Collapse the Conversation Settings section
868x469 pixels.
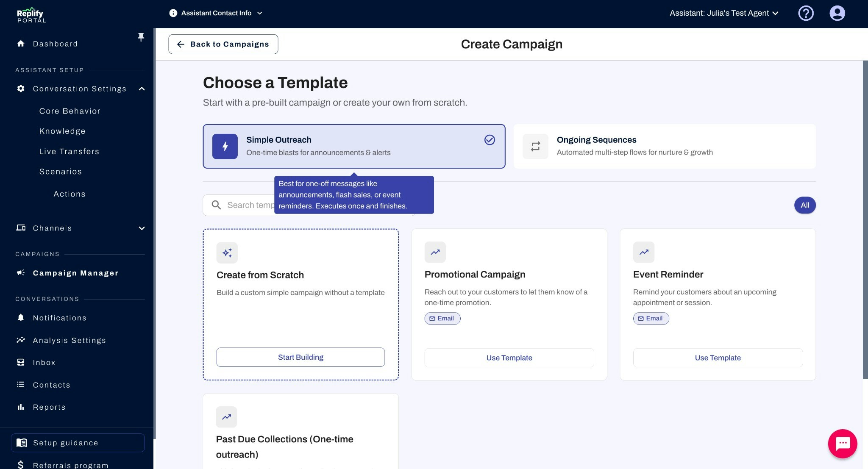142,89
